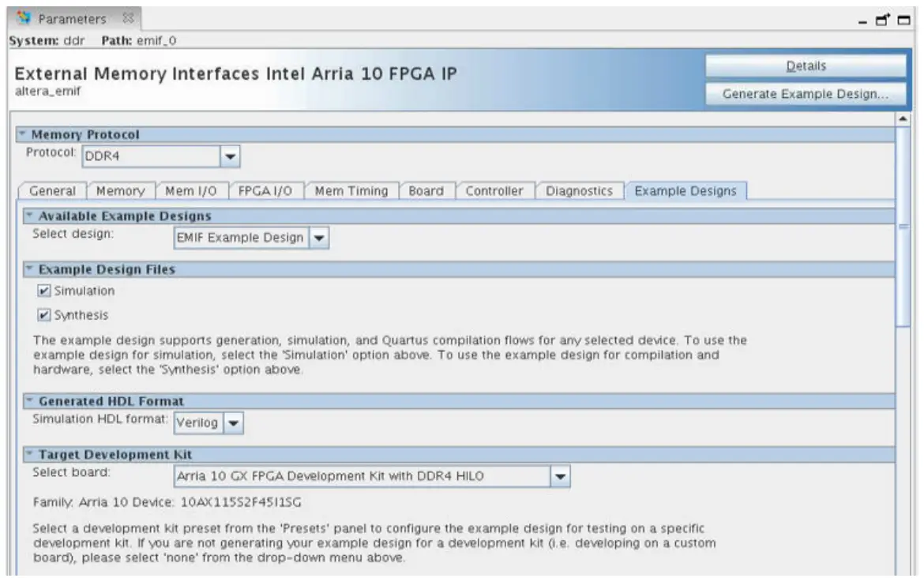Screen dimensions: 924x578
Task: Toggle the Synthesis checkbox
Action: point(43,314)
